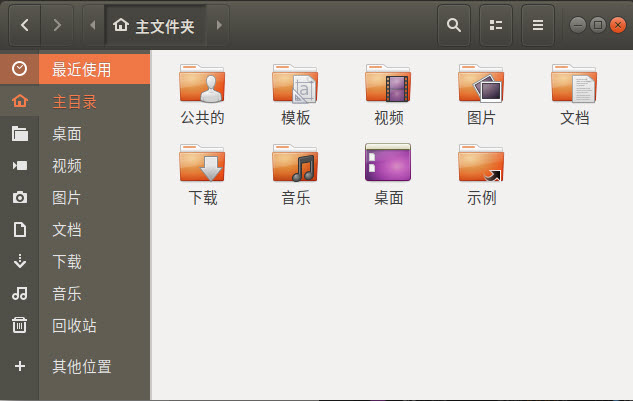
Task: Select 主目录 in the sidebar
Action: point(75,101)
